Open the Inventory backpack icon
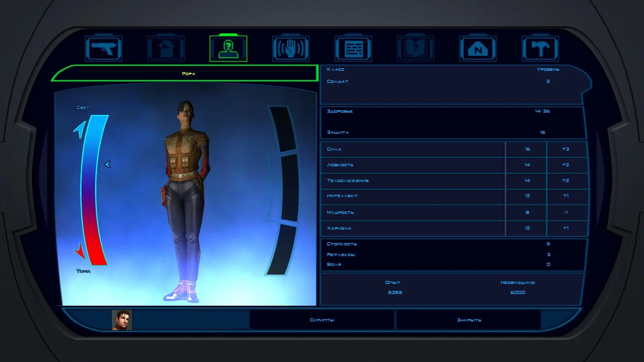 pos(166,49)
